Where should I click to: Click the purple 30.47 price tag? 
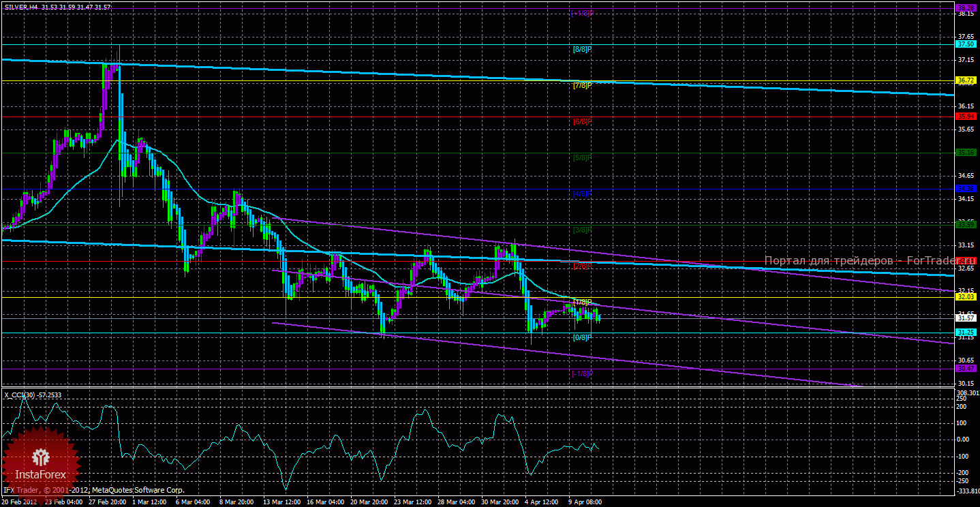click(x=966, y=369)
